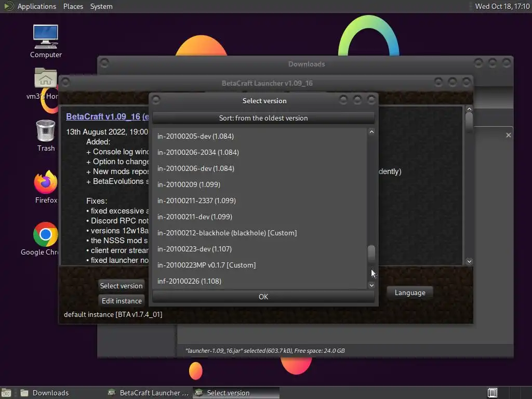Confirm with the OK button

[263, 297]
